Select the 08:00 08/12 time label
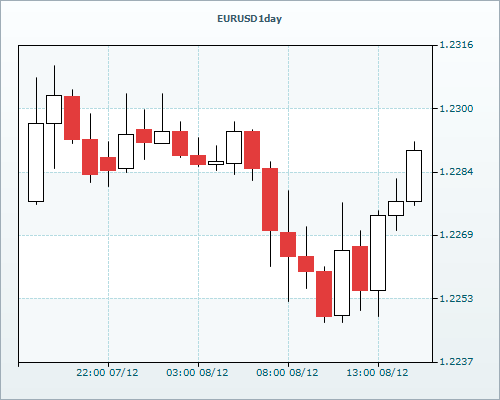 point(287,372)
